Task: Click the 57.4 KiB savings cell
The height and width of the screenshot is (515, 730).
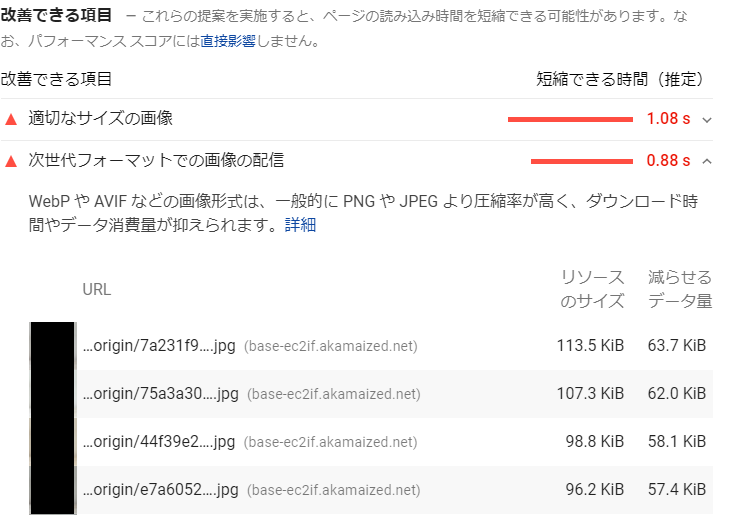Action: 677,489
